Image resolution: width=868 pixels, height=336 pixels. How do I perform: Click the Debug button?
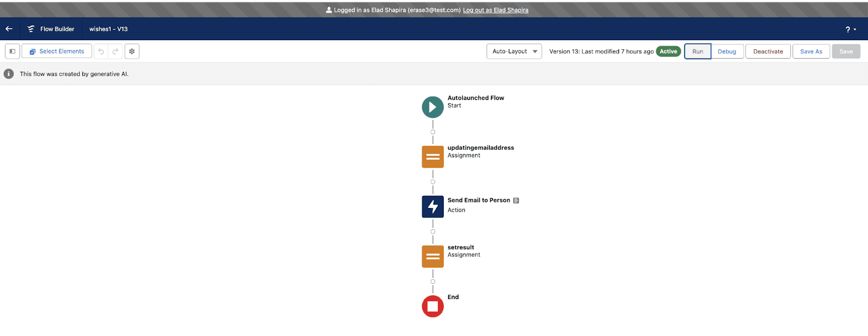pos(726,52)
